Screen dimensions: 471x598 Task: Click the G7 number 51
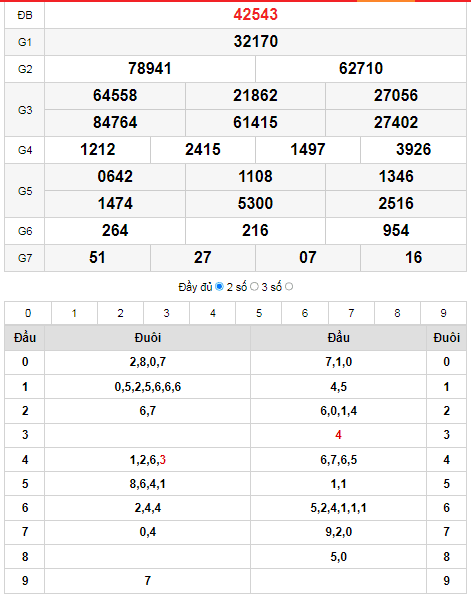click(97, 257)
